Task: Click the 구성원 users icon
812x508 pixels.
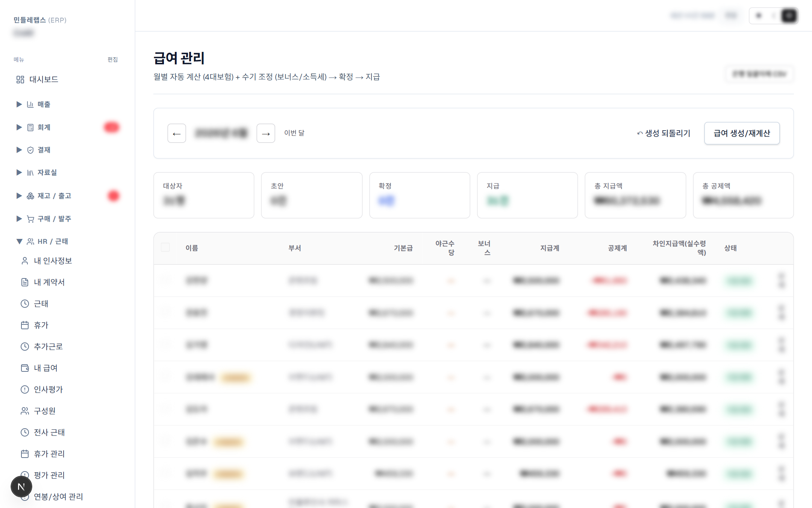Action: point(25,411)
